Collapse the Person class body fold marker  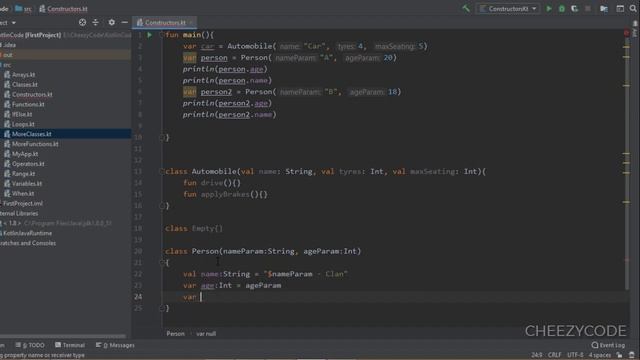click(x=162, y=262)
